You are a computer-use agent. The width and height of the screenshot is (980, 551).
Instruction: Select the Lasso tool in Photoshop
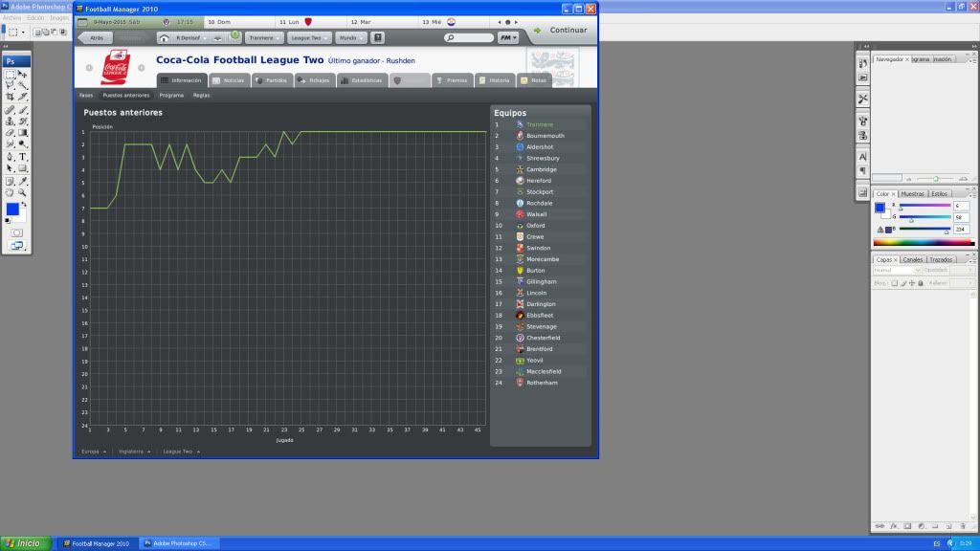(10, 85)
